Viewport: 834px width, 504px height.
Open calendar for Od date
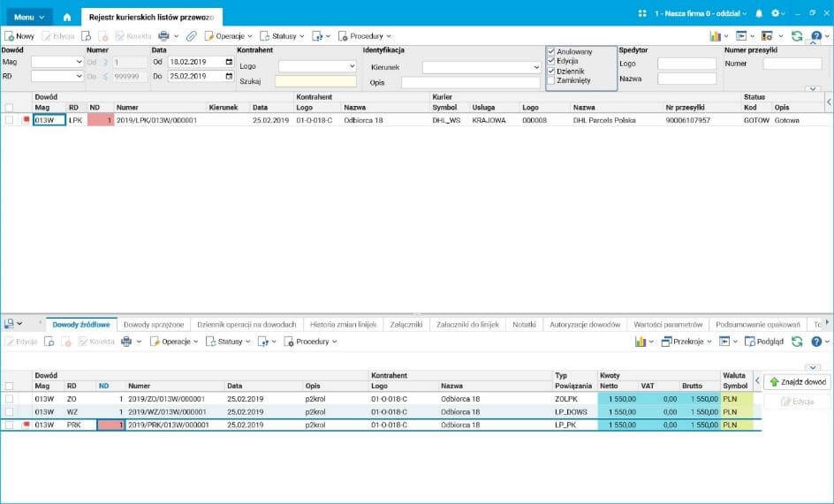click(x=229, y=62)
